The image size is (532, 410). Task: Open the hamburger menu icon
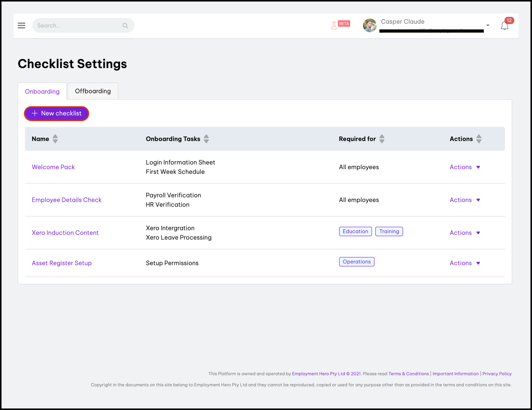pyautogui.click(x=22, y=25)
